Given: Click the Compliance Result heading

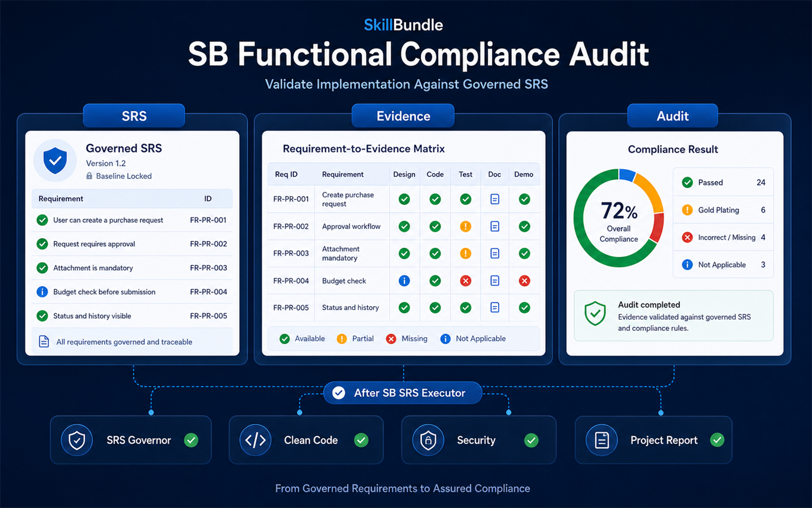Looking at the screenshot, I should pos(673,149).
